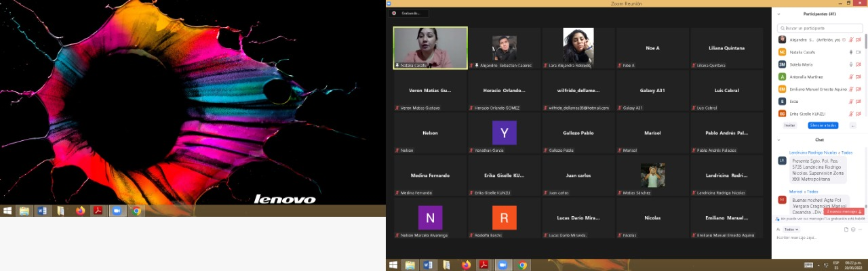
Task: Toggle Erika Giselle KUNZLI's muted microphone
Action: click(850, 113)
